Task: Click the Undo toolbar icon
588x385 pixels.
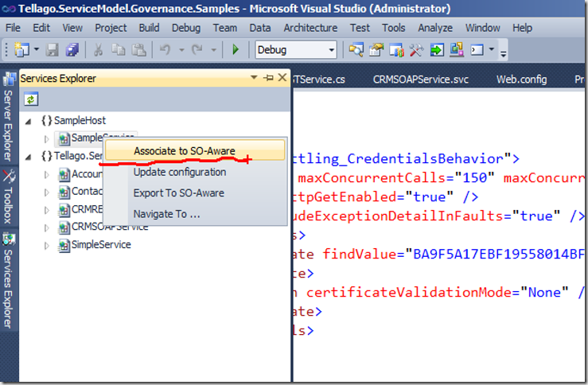Action: [165, 49]
